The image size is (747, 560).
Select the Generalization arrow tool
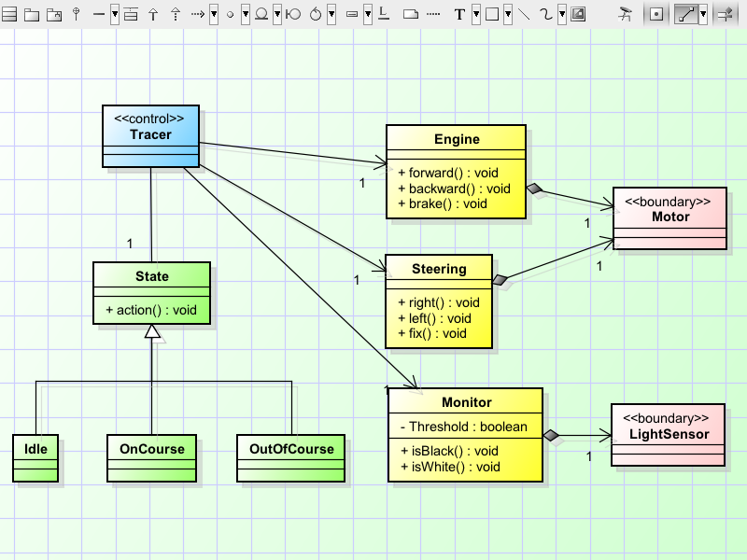click(153, 14)
